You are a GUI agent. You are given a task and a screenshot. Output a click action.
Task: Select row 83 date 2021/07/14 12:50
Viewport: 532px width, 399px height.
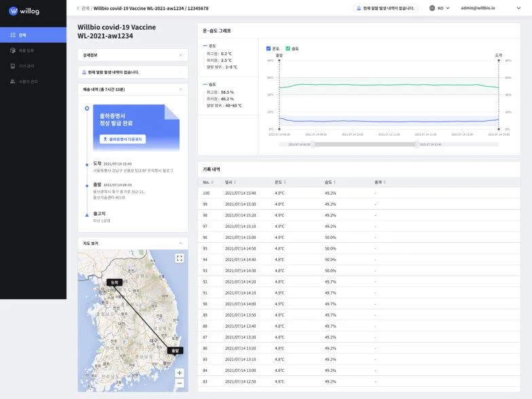(x=240, y=381)
